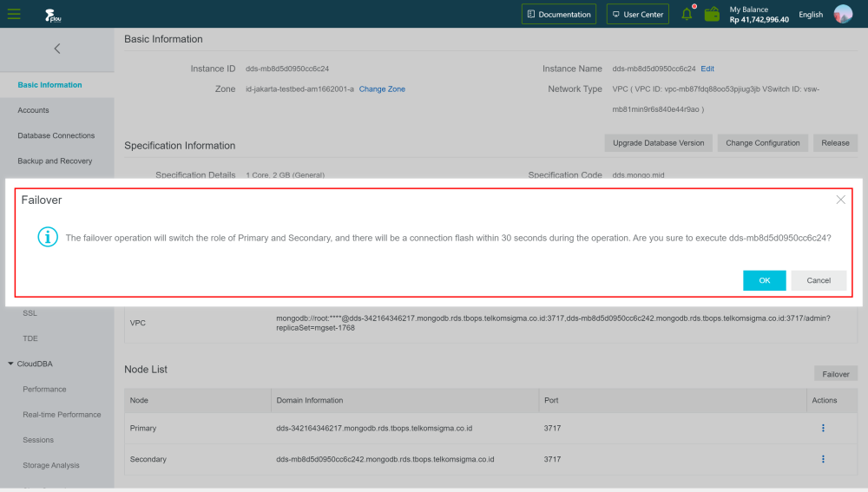Viewport: 868px width, 492px height.
Task: Open the user avatar profile picture
Action: pyautogui.click(x=843, y=14)
